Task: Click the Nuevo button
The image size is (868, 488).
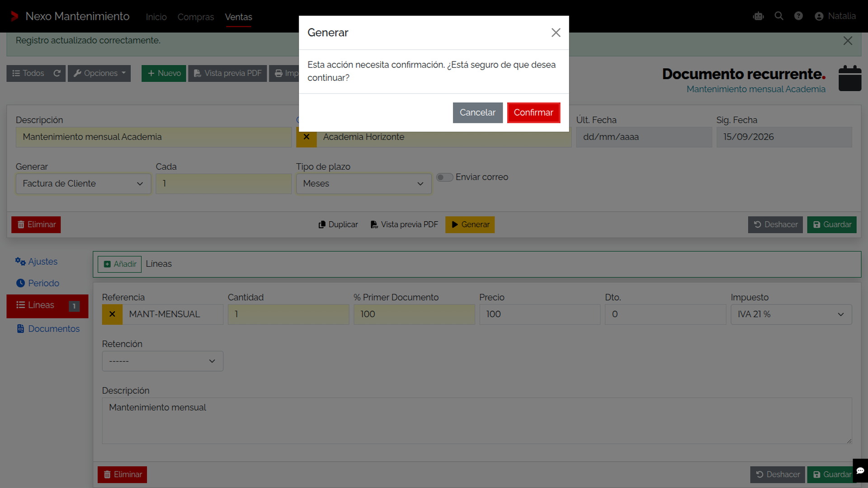Action: click(164, 73)
